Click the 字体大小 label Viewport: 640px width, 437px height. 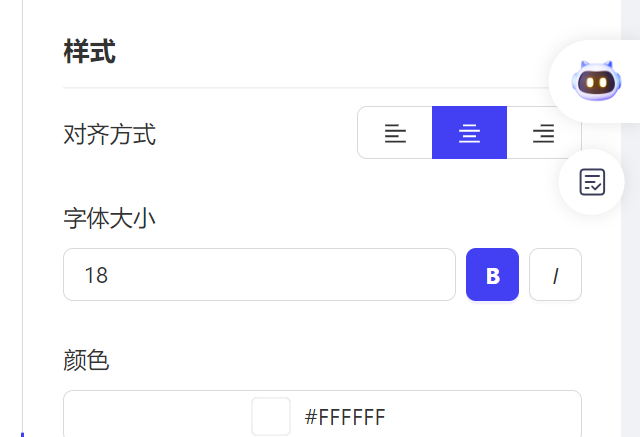point(109,218)
